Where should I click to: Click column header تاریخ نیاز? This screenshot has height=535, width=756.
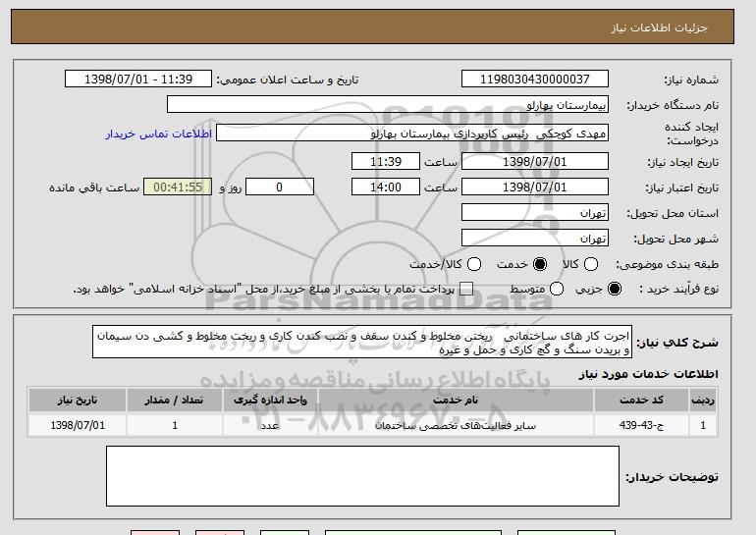78,401
